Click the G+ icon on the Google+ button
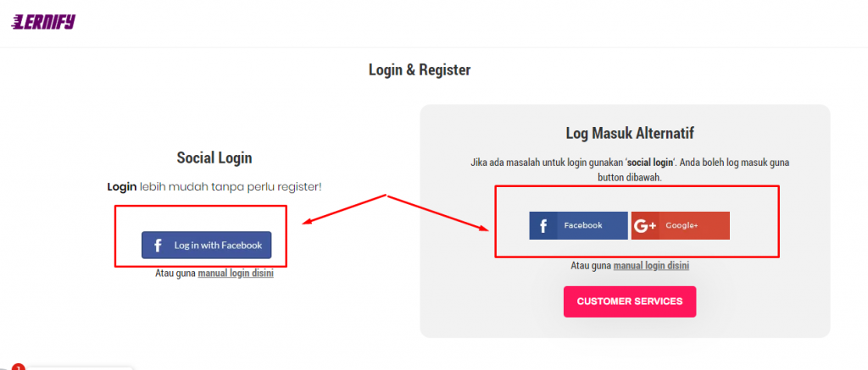The image size is (868, 370). [645, 226]
